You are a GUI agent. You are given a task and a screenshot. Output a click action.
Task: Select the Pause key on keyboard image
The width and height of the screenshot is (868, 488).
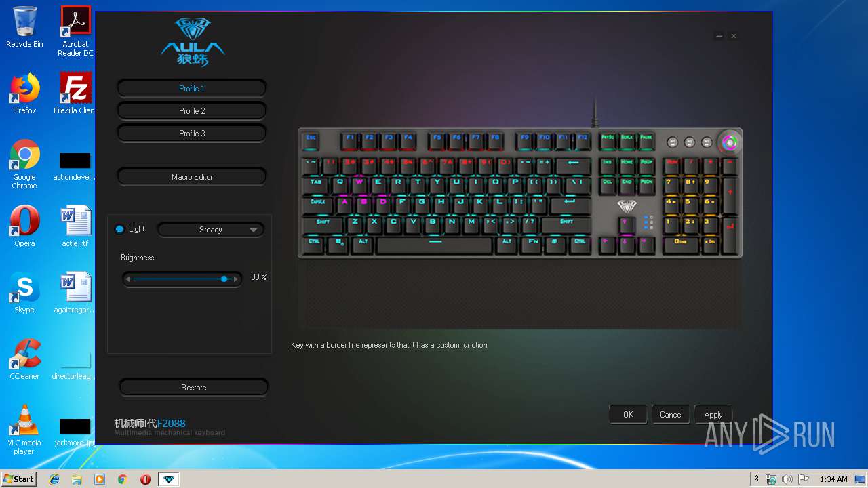tap(646, 140)
